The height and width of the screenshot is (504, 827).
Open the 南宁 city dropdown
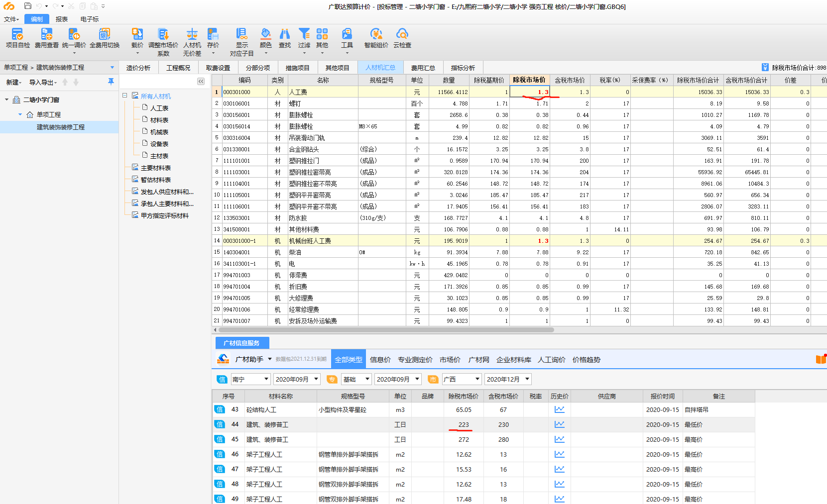point(250,379)
